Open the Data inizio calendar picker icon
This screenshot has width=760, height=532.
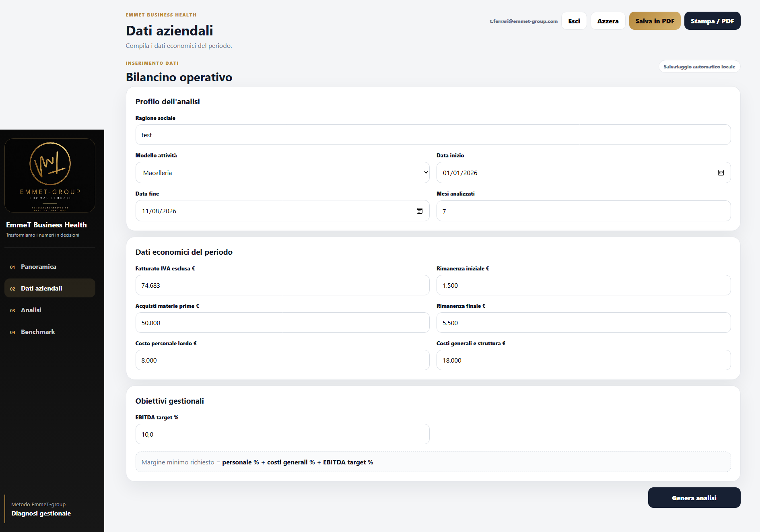click(x=721, y=173)
